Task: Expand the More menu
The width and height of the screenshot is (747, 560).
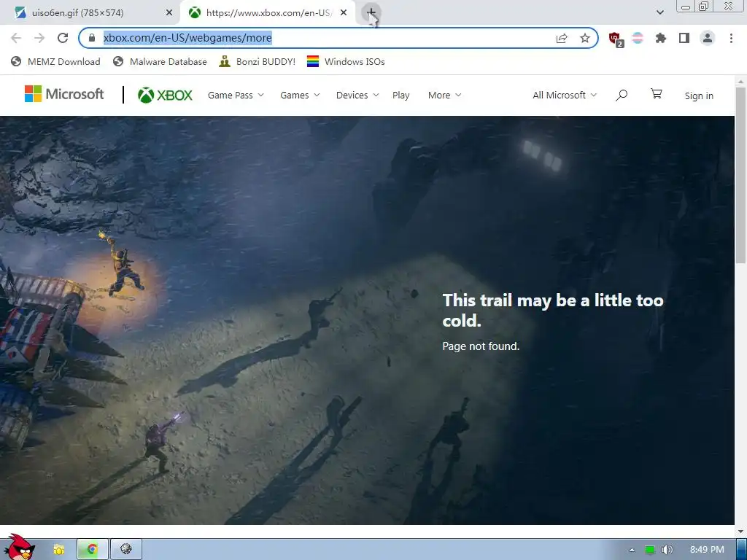Action: [x=445, y=96]
